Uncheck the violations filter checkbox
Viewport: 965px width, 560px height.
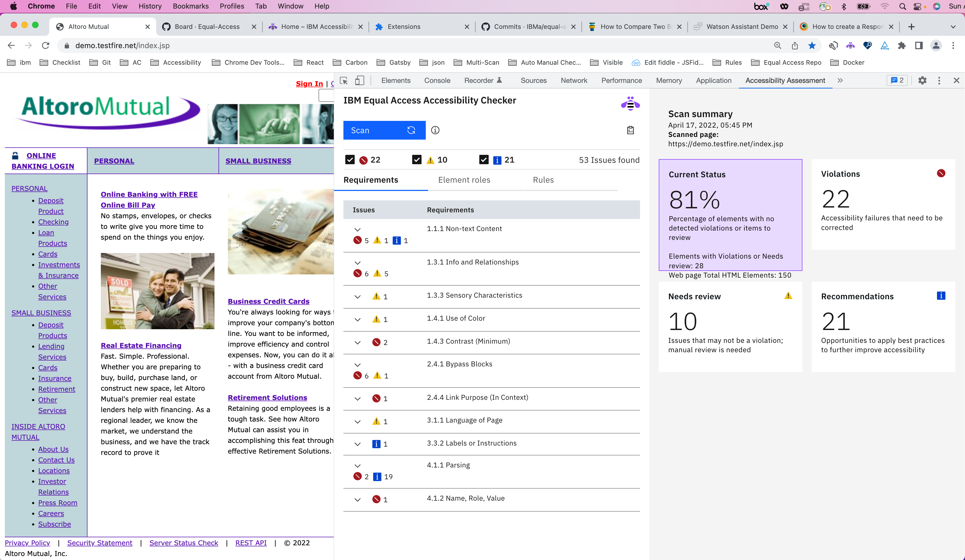point(350,160)
